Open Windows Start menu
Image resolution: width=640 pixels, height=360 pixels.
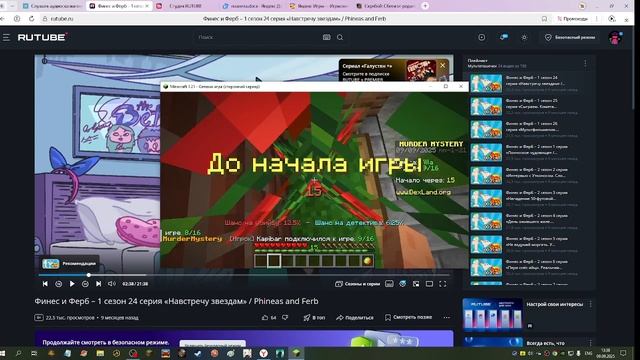3,353
